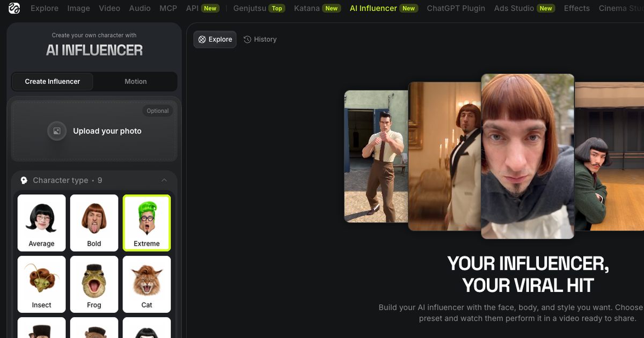The image size is (644, 338).
Task: Open the History tab
Action: [x=260, y=39]
